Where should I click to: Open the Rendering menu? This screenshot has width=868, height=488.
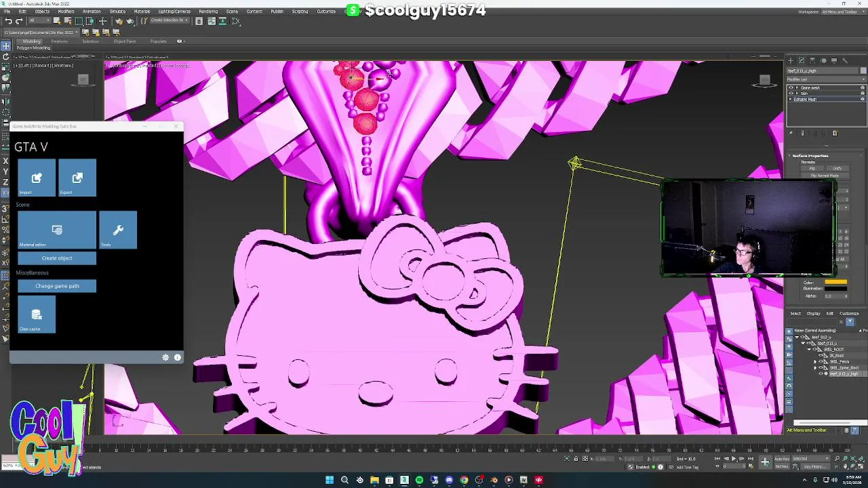pyautogui.click(x=208, y=12)
